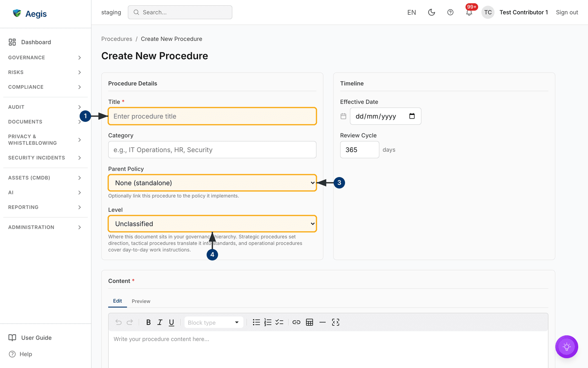Viewport: 588px width, 368px height.
Task: Click the Dashboard grid icon
Action: pyautogui.click(x=12, y=42)
